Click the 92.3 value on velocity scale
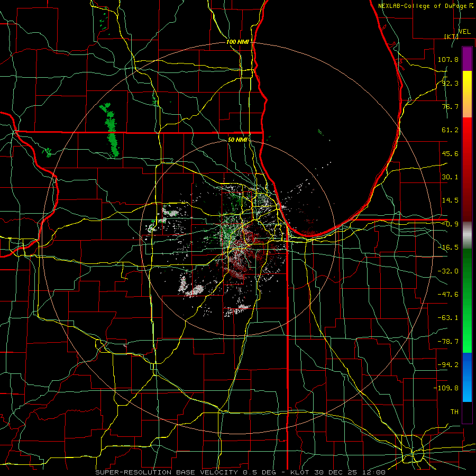 (x=450, y=83)
